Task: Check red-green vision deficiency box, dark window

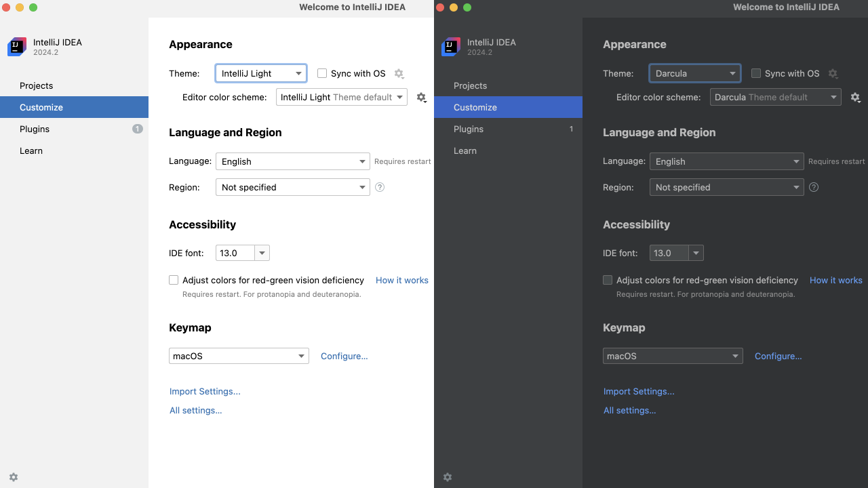Action: [x=608, y=280]
